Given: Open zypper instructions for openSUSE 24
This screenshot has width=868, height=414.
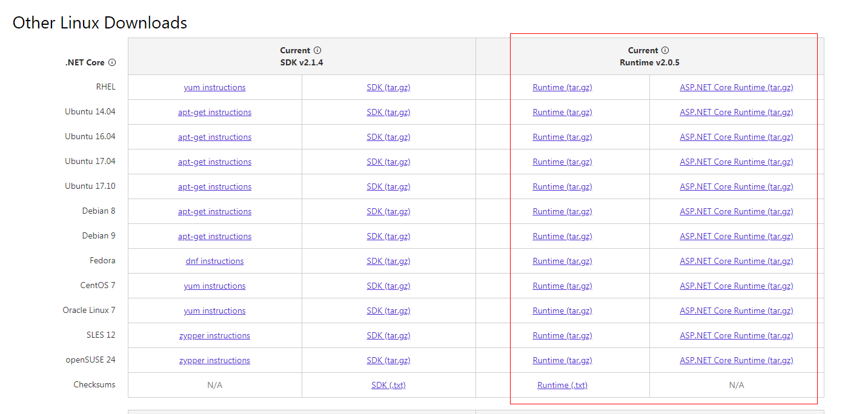Looking at the screenshot, I should (x=215, y=360).
